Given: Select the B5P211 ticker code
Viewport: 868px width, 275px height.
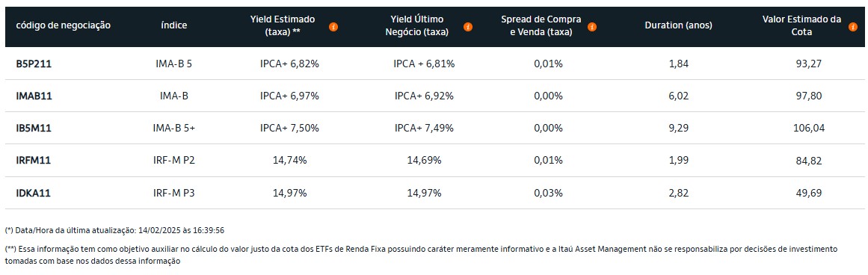Looking at the screenshot, I should click(34, 64).
